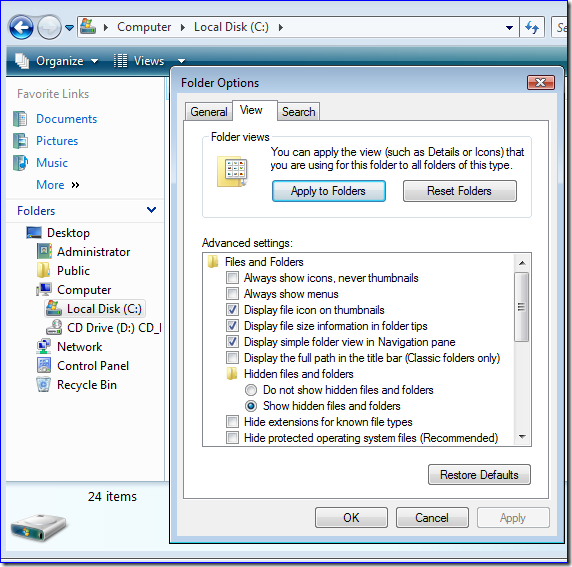Select CD Drive (D:) in folder tree
The image size is (572, 567).
[114, 328]
